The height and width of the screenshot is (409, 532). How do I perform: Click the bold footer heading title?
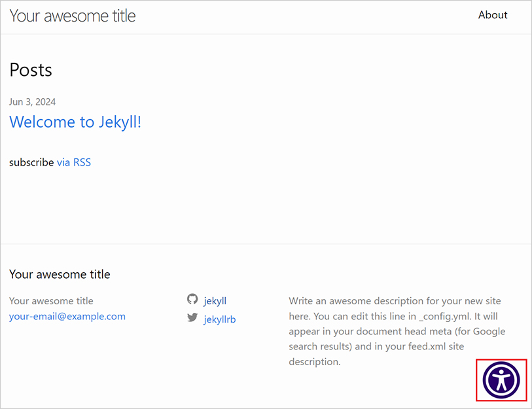tap(60, 274)
